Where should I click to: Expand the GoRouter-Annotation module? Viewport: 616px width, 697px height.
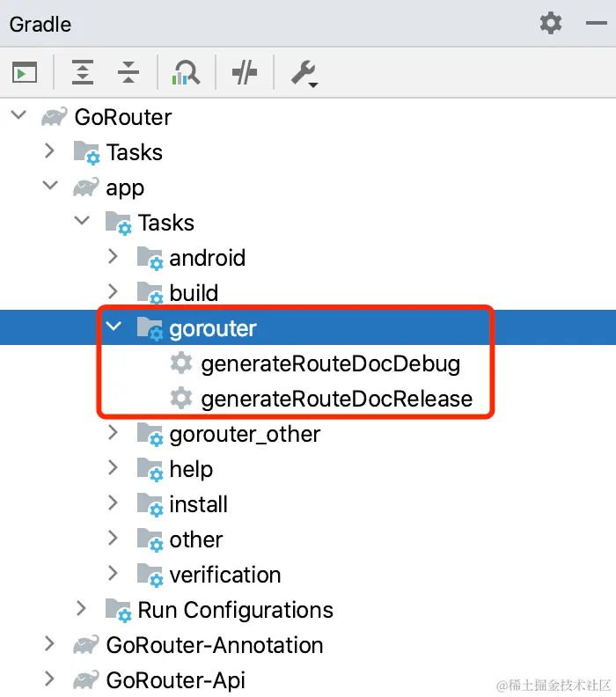[50, 643]
